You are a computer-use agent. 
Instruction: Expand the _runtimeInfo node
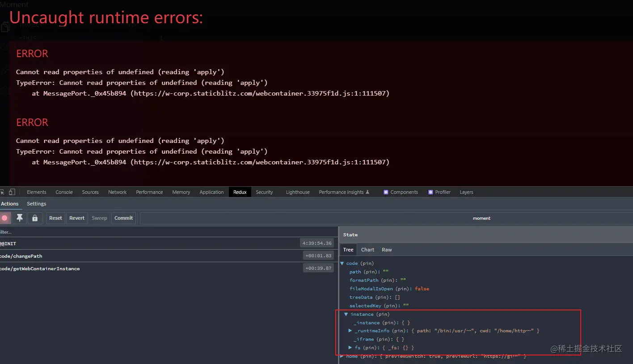coord(350,331)
